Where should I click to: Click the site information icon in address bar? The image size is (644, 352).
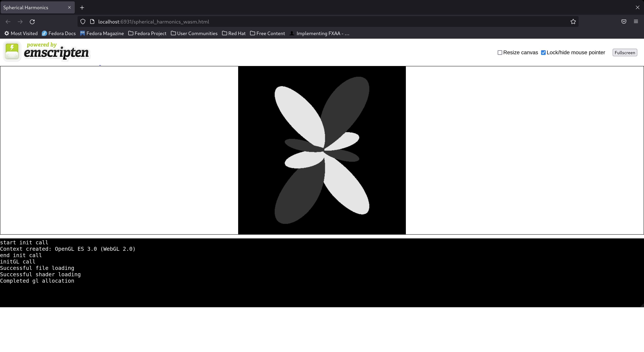point(92,21)
